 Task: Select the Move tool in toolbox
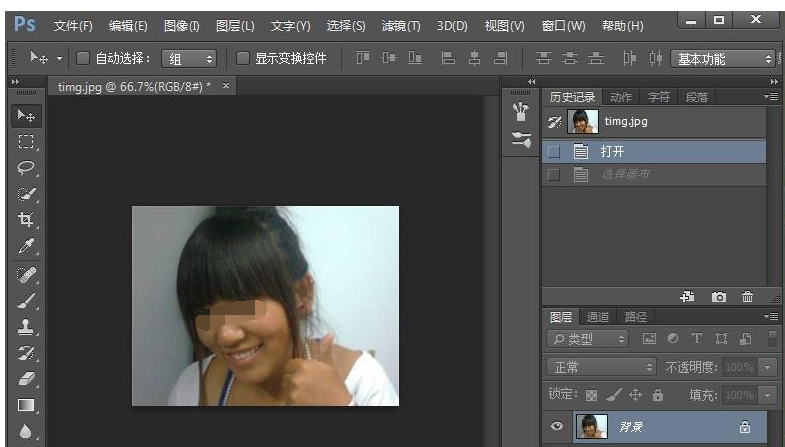pyautogui.click(x=26, y=116)
